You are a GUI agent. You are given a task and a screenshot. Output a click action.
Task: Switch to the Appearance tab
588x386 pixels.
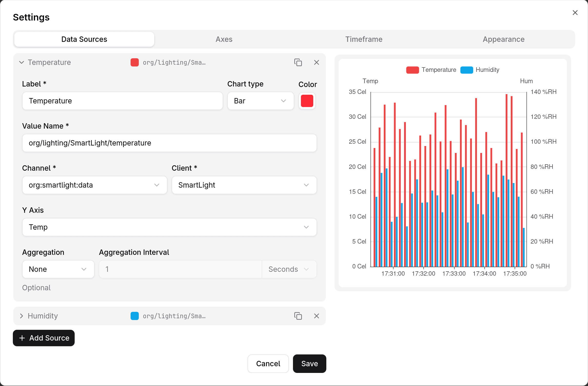point(503,39)
